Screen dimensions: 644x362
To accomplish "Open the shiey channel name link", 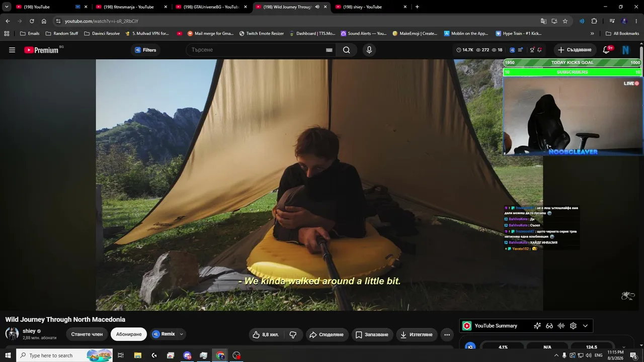I will pyautogui.click(x=29, y=331).
